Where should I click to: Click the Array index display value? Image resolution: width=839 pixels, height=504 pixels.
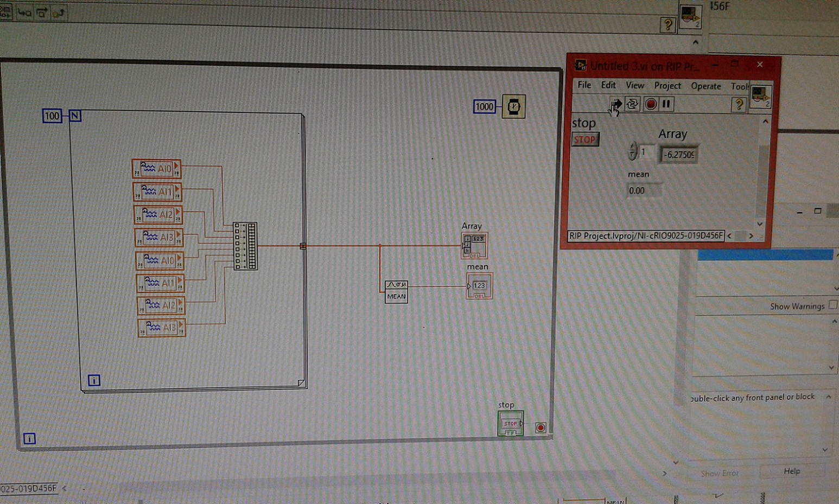click(646, 152)
